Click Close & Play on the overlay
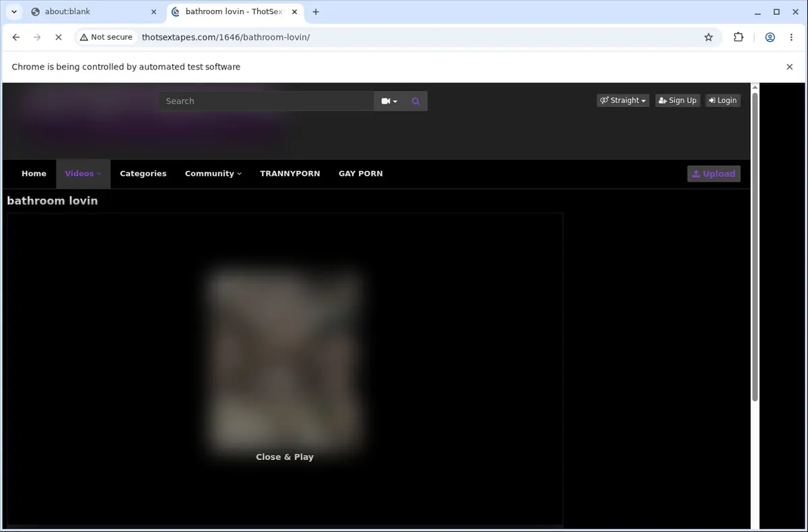Viewport: 808px width, 532px height. (285, 457)
